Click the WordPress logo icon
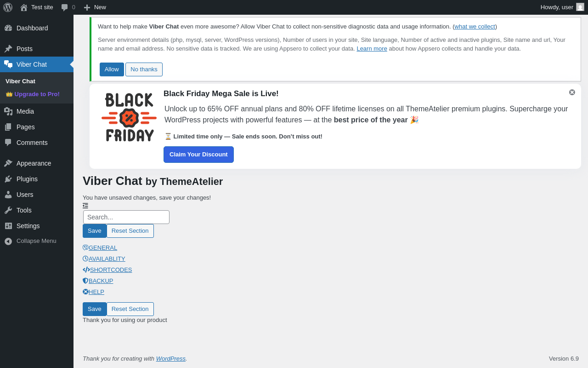 point(8,7)
